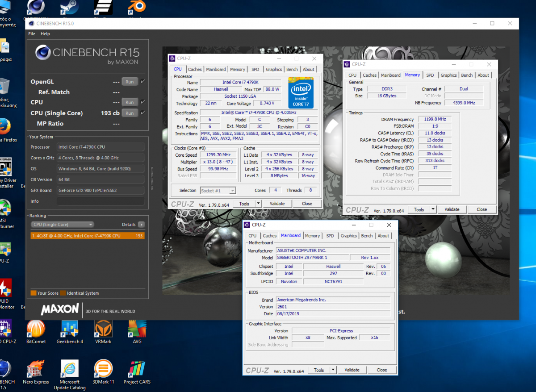Click the '1299.70 MHz' Core Speed value

point(218,155)
